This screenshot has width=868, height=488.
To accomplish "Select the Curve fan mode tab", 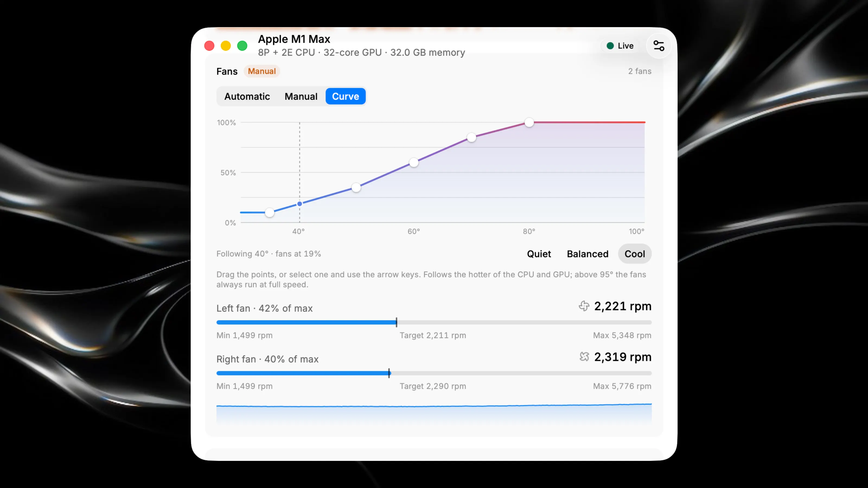I will tap(345, 96).
